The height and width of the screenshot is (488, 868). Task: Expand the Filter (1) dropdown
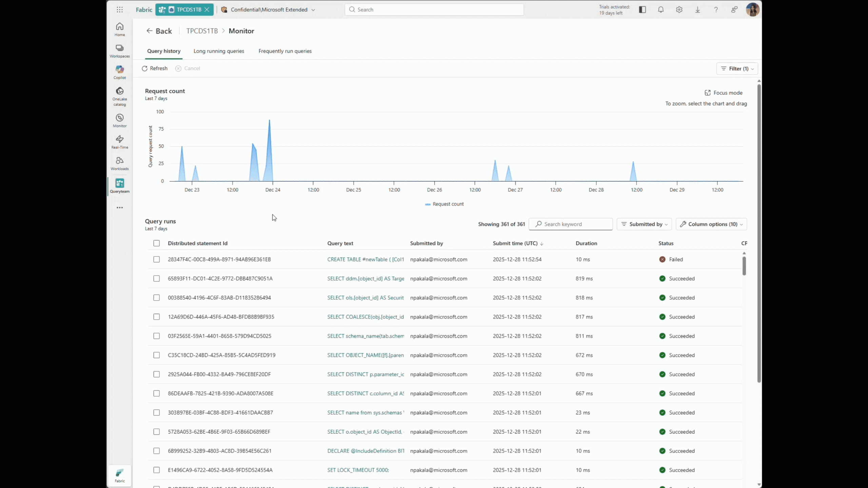(x=737, y=68)
